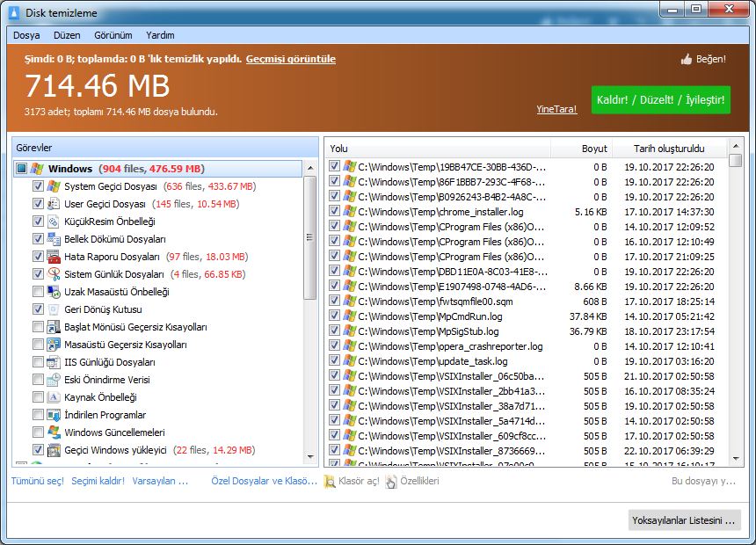Open the Geçmişi görüntüle link

(291, 59)
